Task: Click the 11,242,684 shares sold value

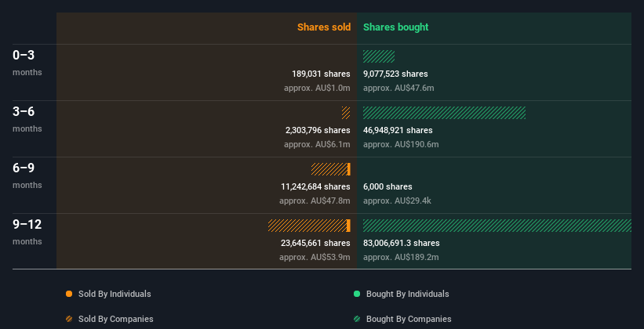Action: [x=315, y=186]
